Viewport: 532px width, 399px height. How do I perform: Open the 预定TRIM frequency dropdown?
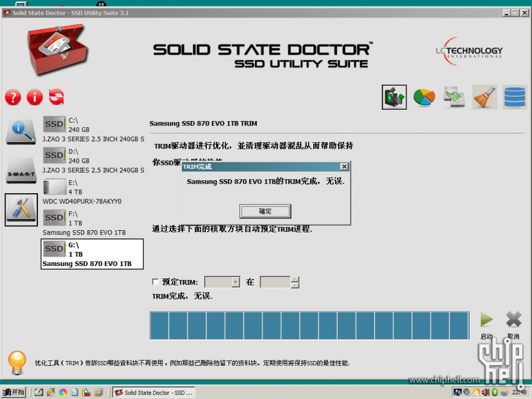(x=222, y=282)
